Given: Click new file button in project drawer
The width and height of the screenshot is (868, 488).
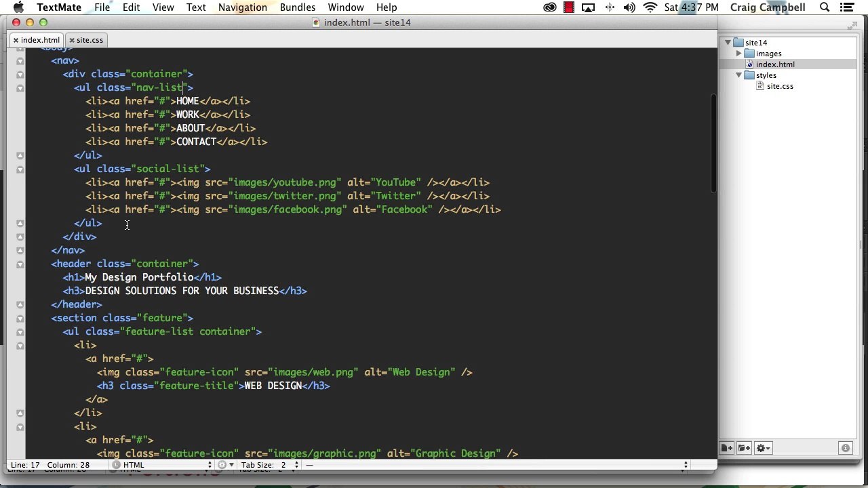Looking at the screenshot, I should click(727, 448).
